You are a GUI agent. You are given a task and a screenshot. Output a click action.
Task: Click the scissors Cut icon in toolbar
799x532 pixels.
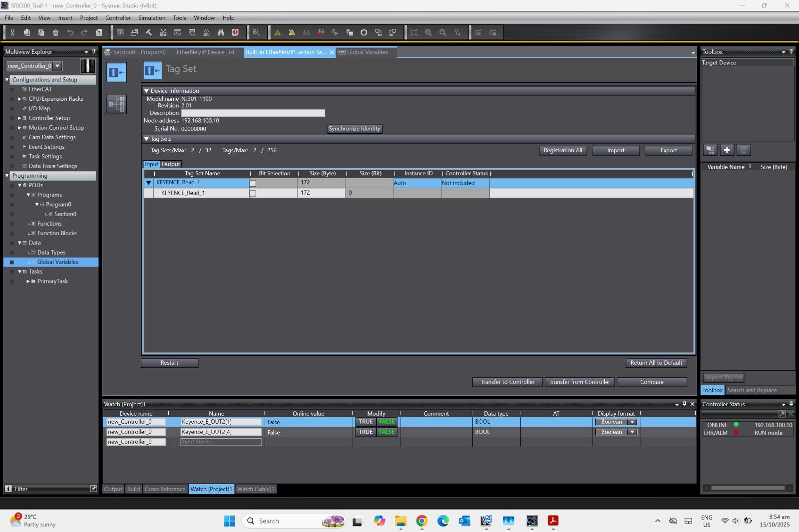click(12, 32)
